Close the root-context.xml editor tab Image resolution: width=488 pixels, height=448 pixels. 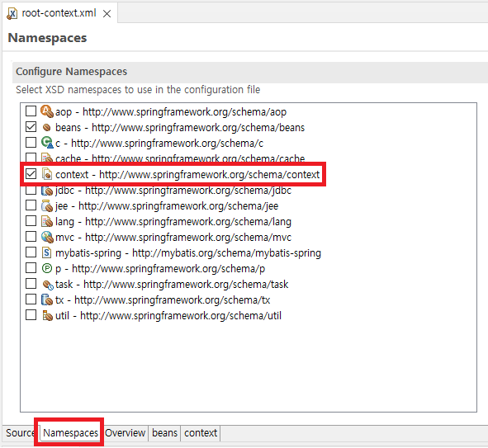coord(107,14)
